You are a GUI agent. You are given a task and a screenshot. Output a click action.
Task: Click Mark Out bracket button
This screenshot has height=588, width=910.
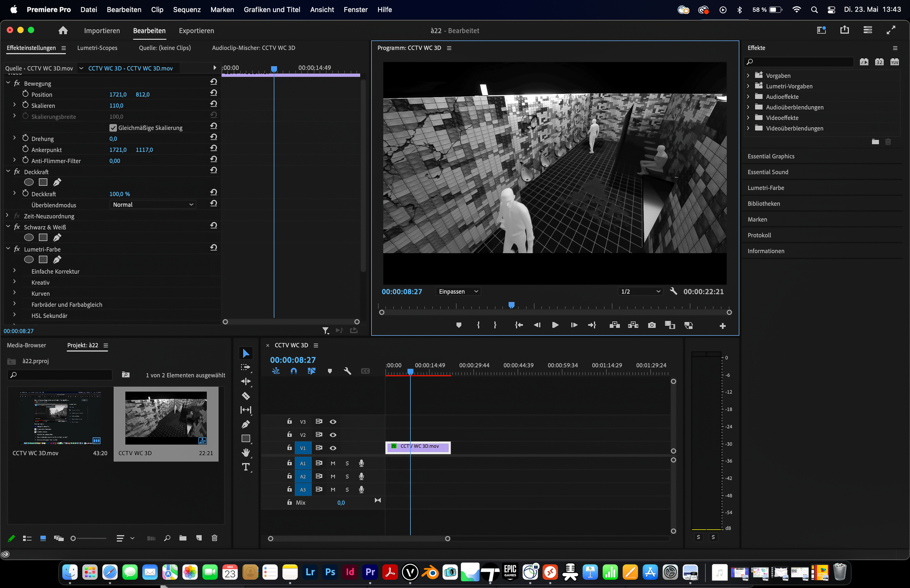click(x=495, y=325)
